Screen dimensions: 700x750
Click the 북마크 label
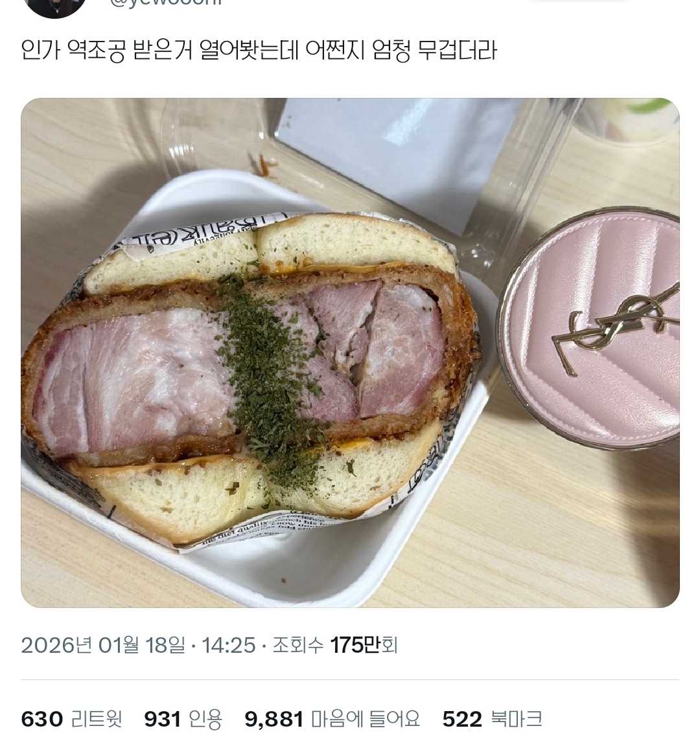point(517,719)
